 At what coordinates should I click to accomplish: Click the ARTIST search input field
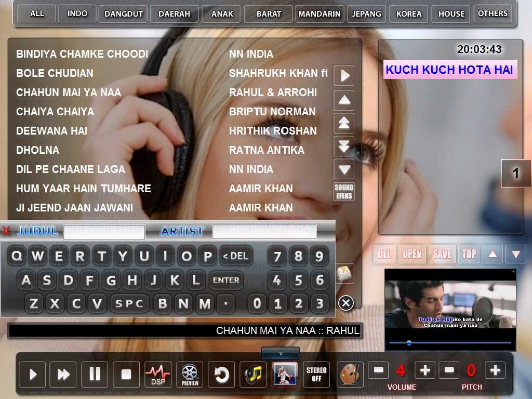(264, 231)
